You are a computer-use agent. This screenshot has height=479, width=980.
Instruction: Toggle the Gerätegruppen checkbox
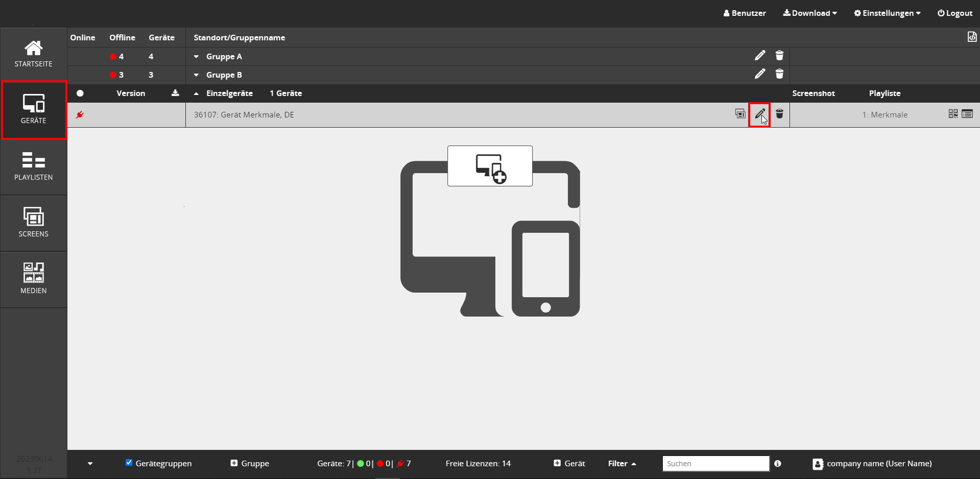(x=129, y=463)
